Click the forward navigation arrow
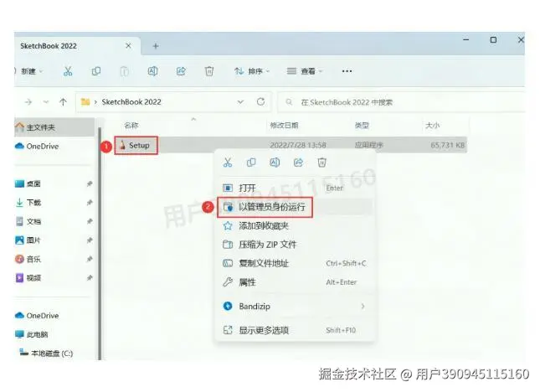The width and height of the screenshot is (540, 392). click(x=28, y=102)
